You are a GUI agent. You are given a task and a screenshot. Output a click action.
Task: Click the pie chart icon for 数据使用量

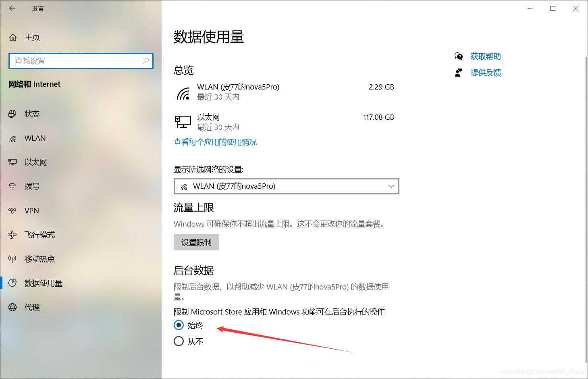(x=12, y=283)
